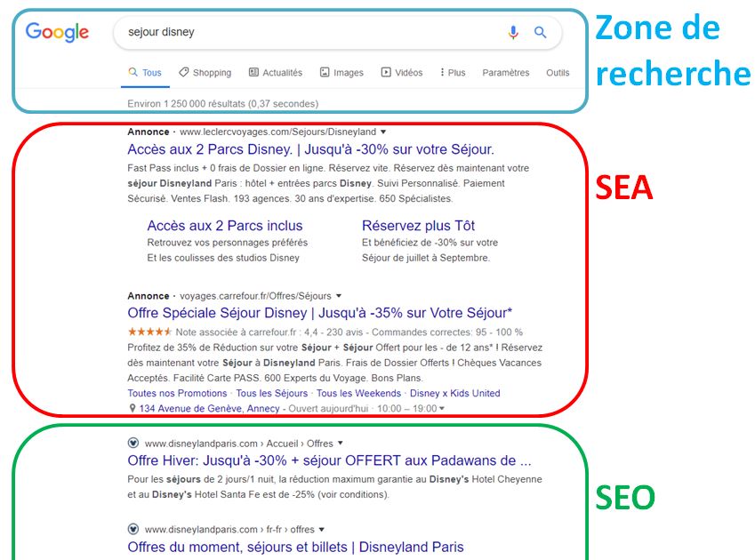755x560 pixels.
Task: Click the Actualités newspaper icon
Action: 253,72
